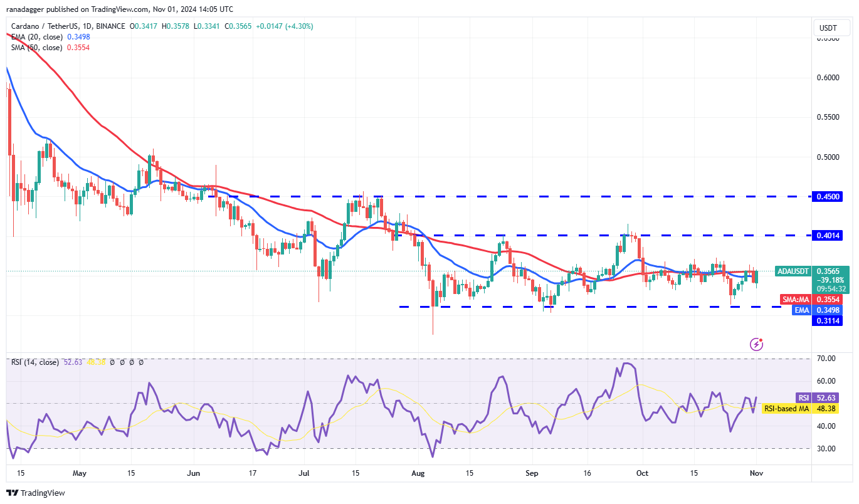
Task: Click the 0.4500 blue price line label
Action: point(828,196)
